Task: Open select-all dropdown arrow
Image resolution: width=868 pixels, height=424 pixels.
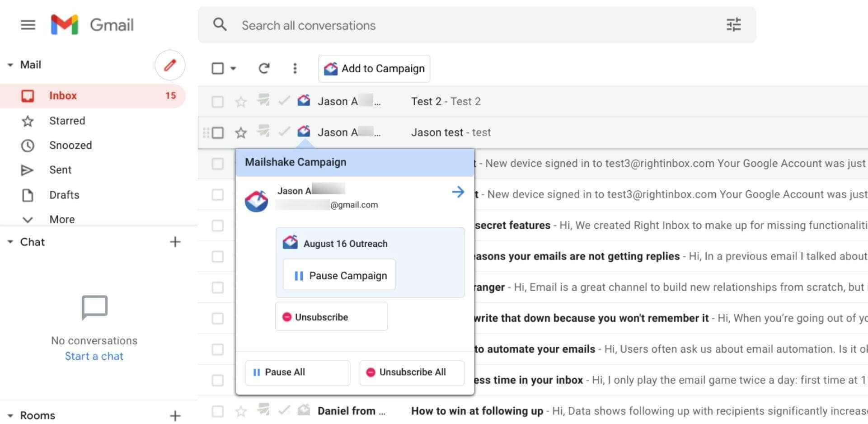Action: [233, 69]
